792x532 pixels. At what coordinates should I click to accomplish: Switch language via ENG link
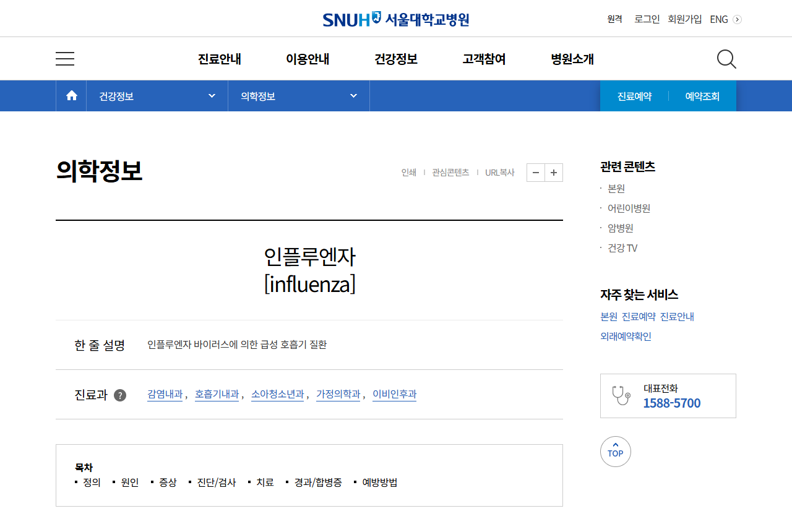pyautogui.click(x=719, y=19)
